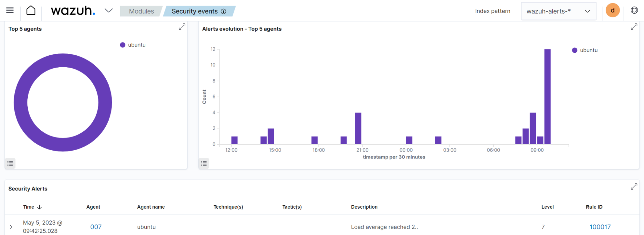Viewport: 644px width, 235px height.
Task: Click the level value 7 cell
Action: [x=543, y=227]
